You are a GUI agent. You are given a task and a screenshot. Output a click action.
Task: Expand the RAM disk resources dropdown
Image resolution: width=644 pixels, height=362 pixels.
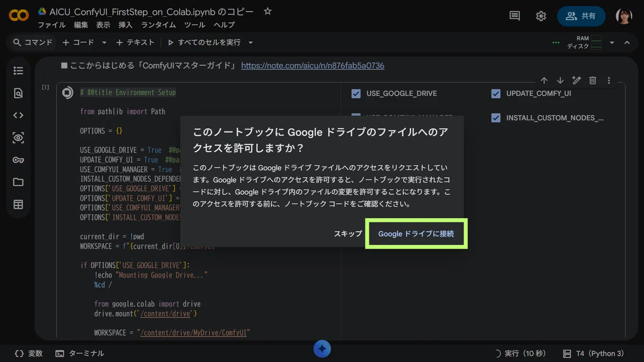coord(612,42)
